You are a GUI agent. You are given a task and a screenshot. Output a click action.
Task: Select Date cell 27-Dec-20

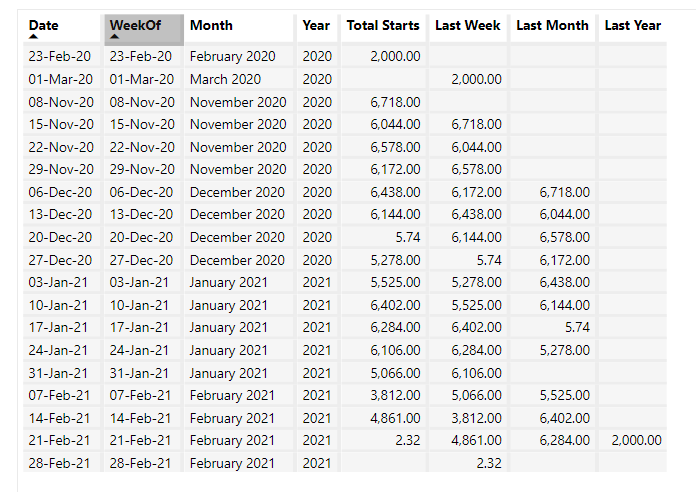(60, 260)
